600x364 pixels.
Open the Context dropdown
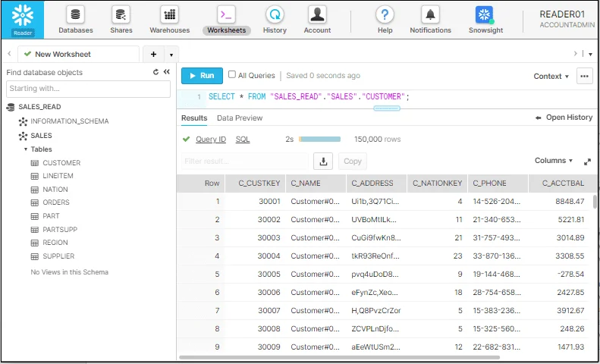[551, 76]
